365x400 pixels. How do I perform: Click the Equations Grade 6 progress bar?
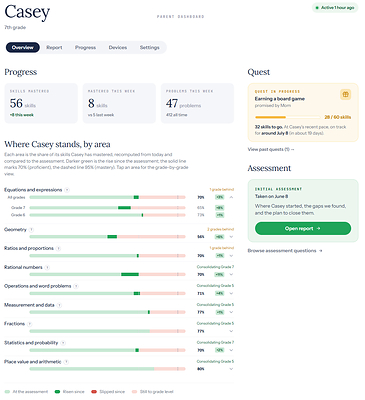click(x=107, y=215)
